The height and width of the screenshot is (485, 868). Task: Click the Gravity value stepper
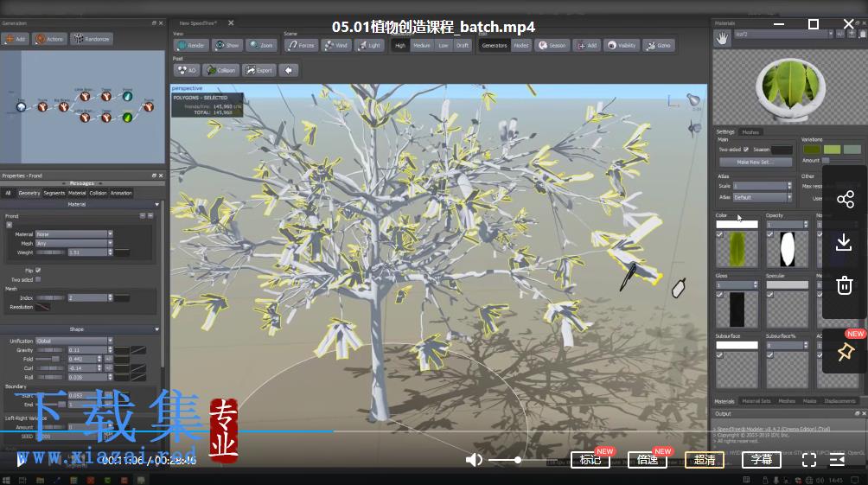pyautogui.click(x=110, y=350)
